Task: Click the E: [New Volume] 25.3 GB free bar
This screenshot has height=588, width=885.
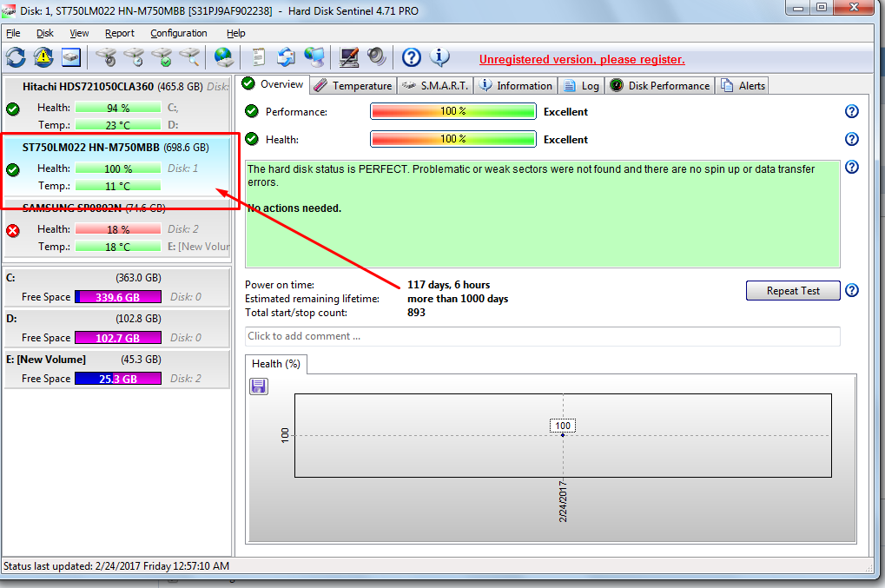Action: (118, 379)
